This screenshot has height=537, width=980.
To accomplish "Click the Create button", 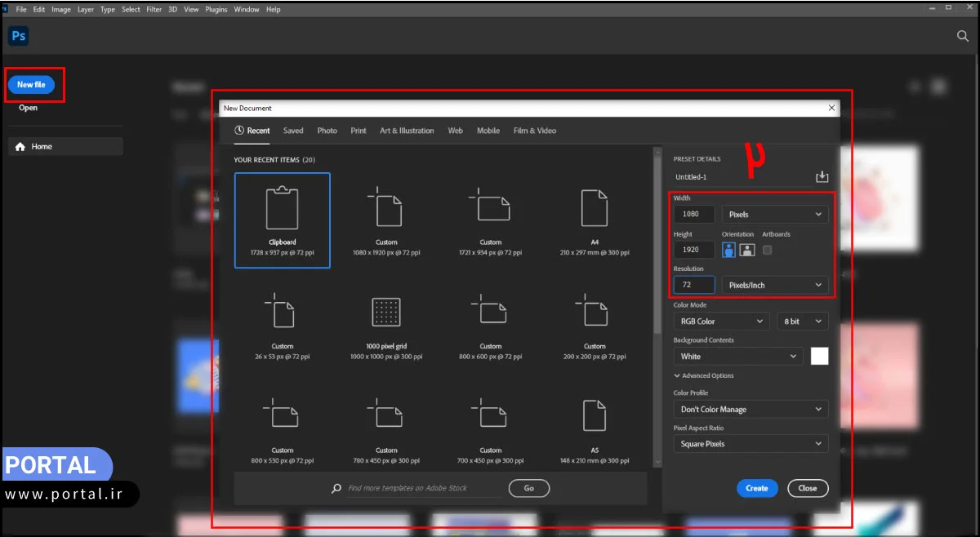I will coord(756,488).
